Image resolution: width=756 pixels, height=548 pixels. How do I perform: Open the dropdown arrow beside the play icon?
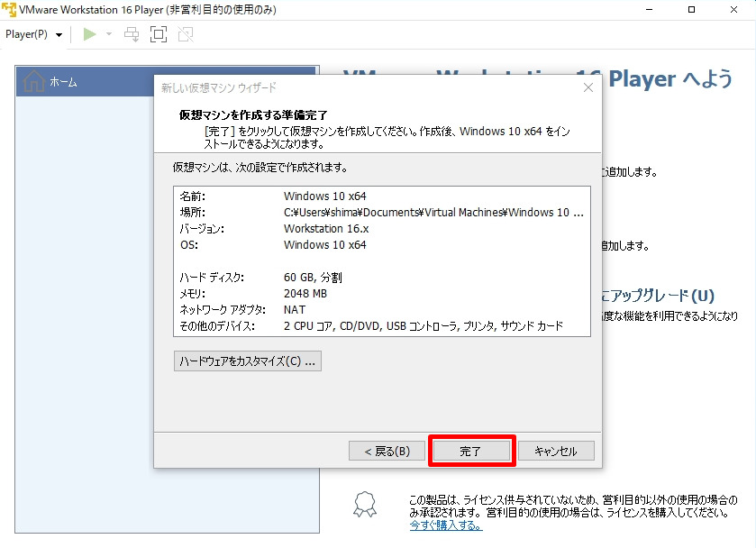[x=109, y=33]
